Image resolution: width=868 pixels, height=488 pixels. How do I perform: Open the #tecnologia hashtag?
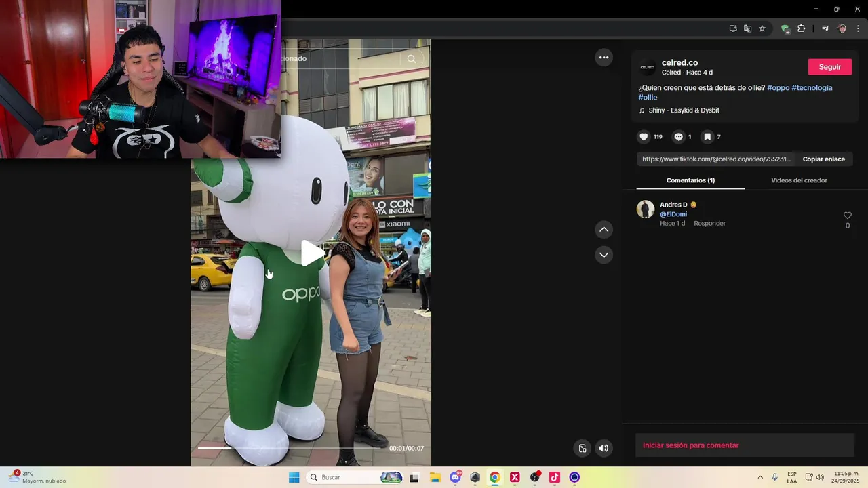(812, 88)
